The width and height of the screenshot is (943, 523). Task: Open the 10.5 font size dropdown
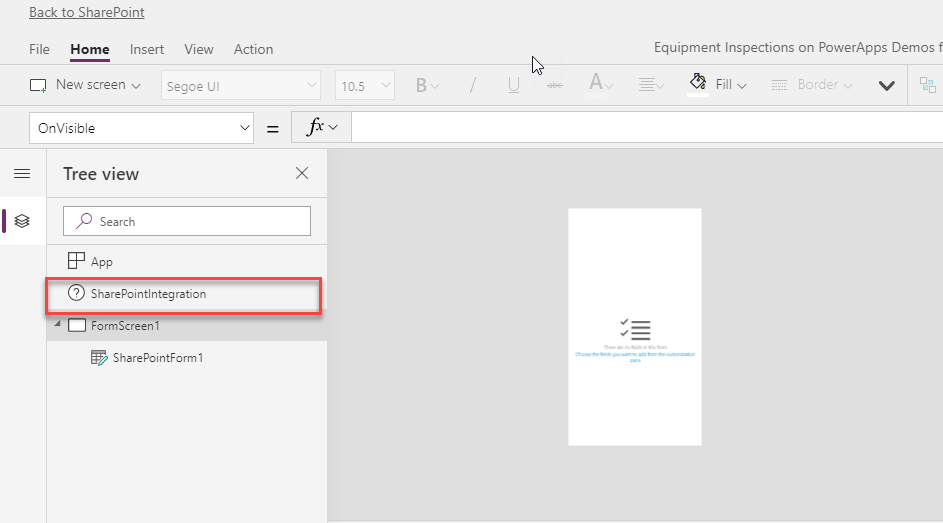click(x=364, y=85)
